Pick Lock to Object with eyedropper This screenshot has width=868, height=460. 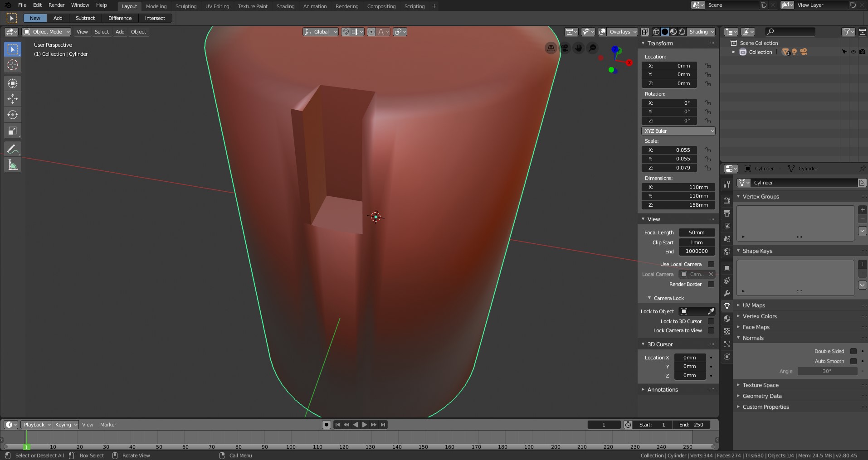click(711, 311)
